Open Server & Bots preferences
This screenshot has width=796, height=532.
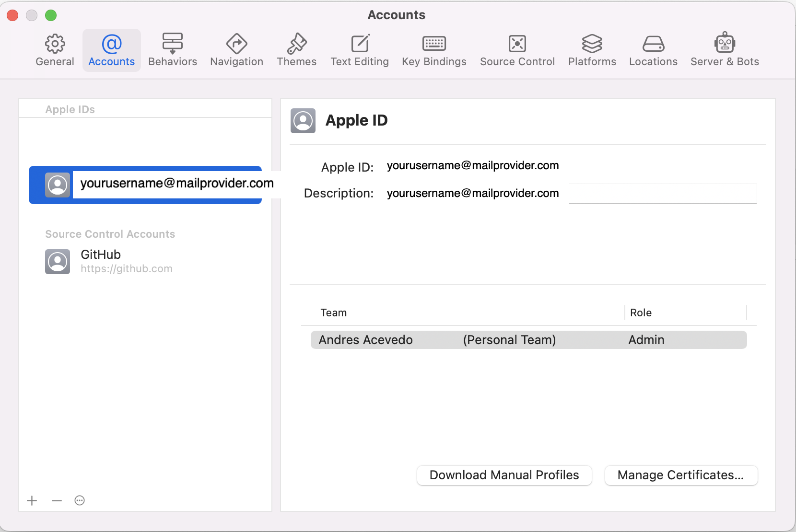725,50
